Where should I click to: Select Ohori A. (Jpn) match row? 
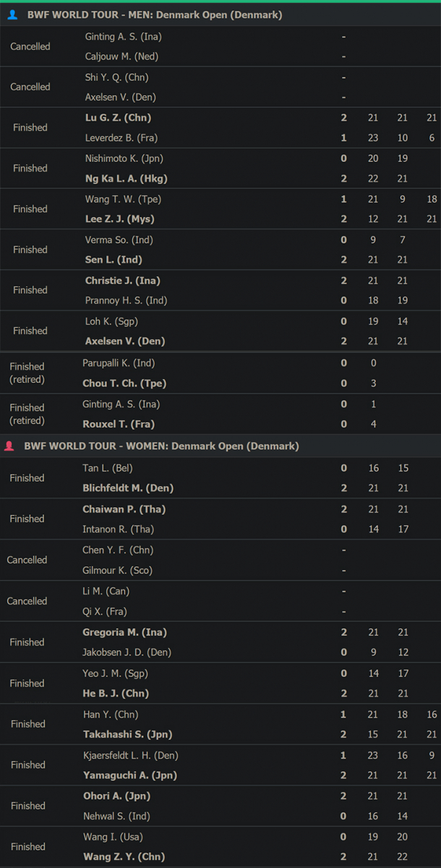[x=220, y=806]
